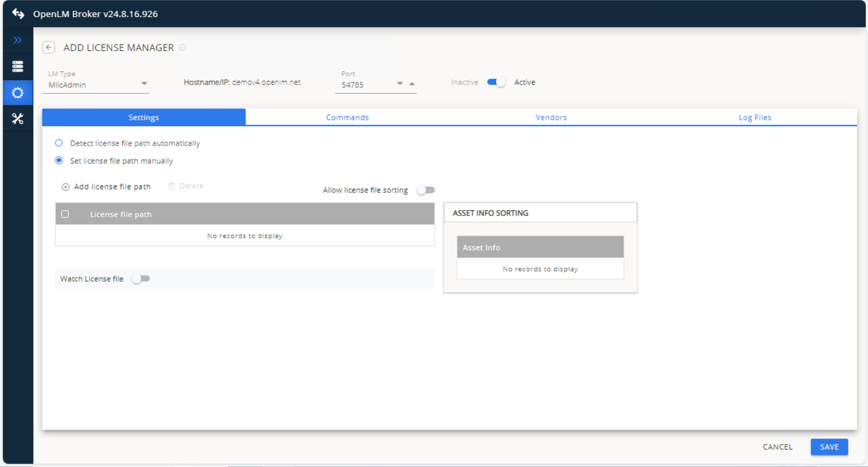The image size is (868, 467).
Task: Click the info icon beside Add License Manager
Action: pyautogui.click(x=182, y=48)
